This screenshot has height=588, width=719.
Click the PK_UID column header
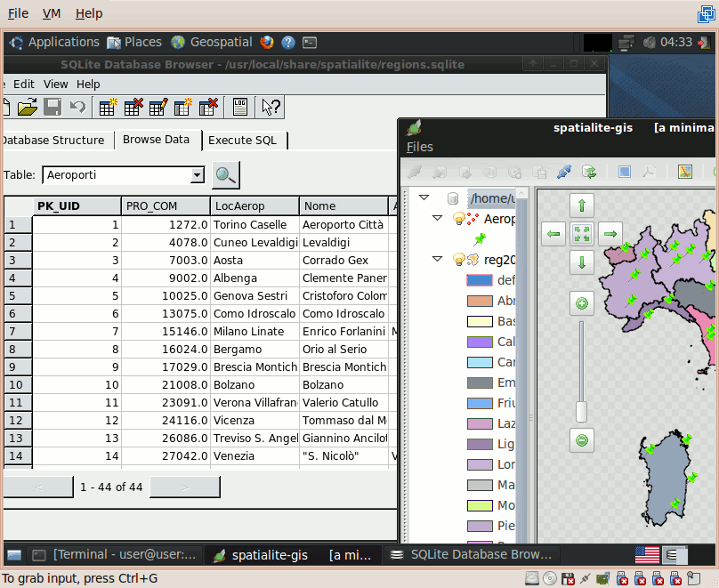pos(77,206)
